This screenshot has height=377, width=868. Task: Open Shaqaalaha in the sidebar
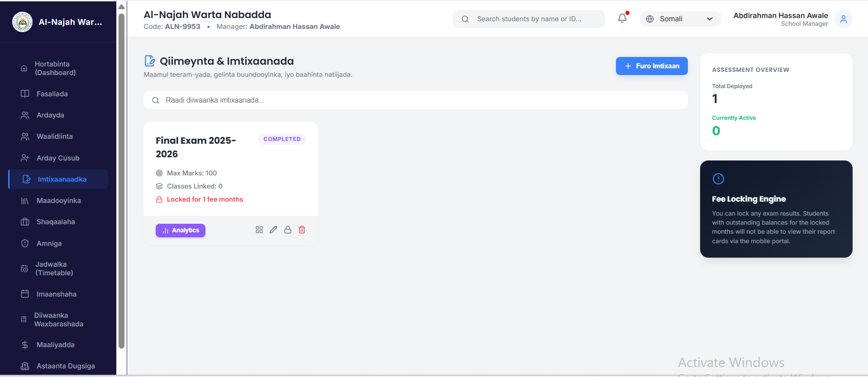58,222
